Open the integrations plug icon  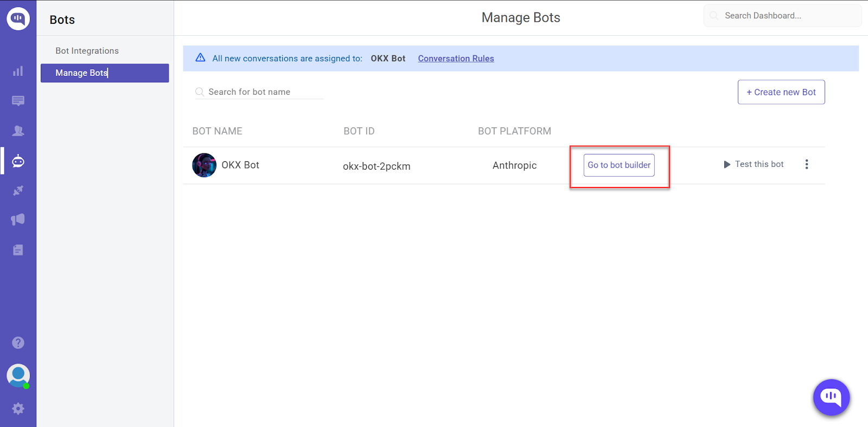tap(18, 191)
